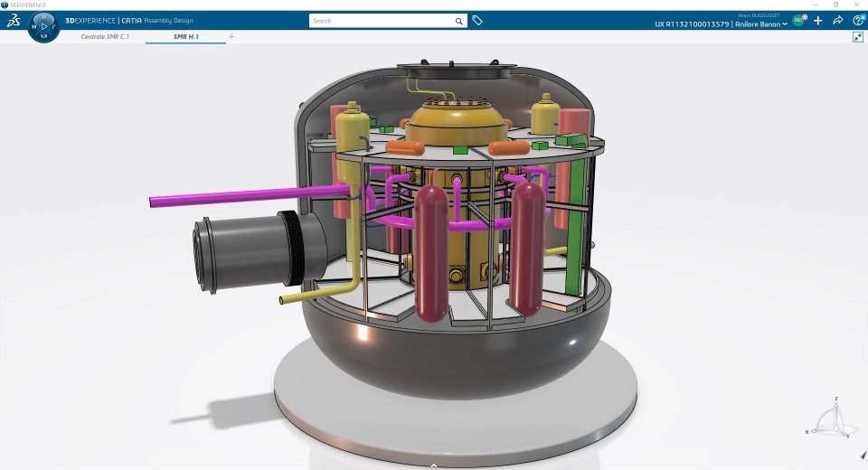Select the top hatch of containment
Image resolution: width=868 pixels, height=470 pixels.
point(456,70)
